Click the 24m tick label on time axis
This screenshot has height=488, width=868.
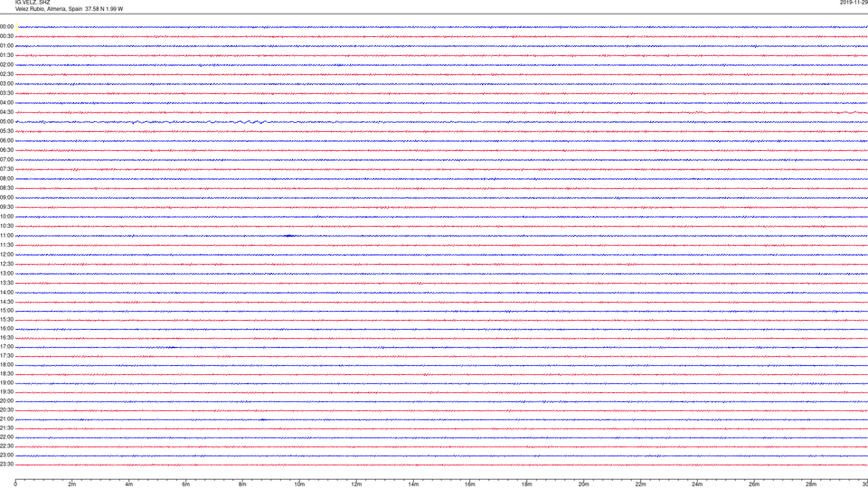point(697,484)
